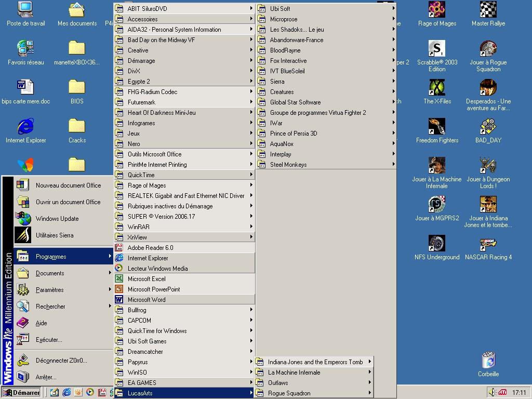Choose Déconnecter Z0rr0... from the Start menu
The height and width of the screenshot is (399, 532).
(63, 361)
